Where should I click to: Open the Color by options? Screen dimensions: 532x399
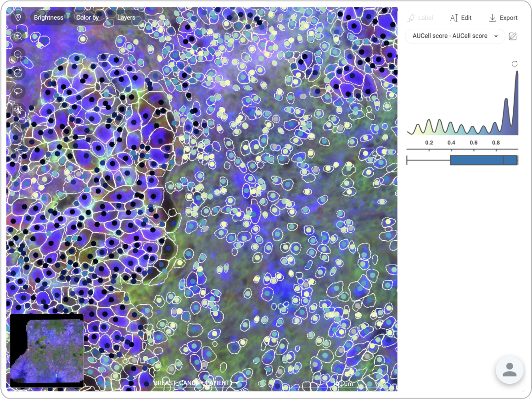pos(87,18)
